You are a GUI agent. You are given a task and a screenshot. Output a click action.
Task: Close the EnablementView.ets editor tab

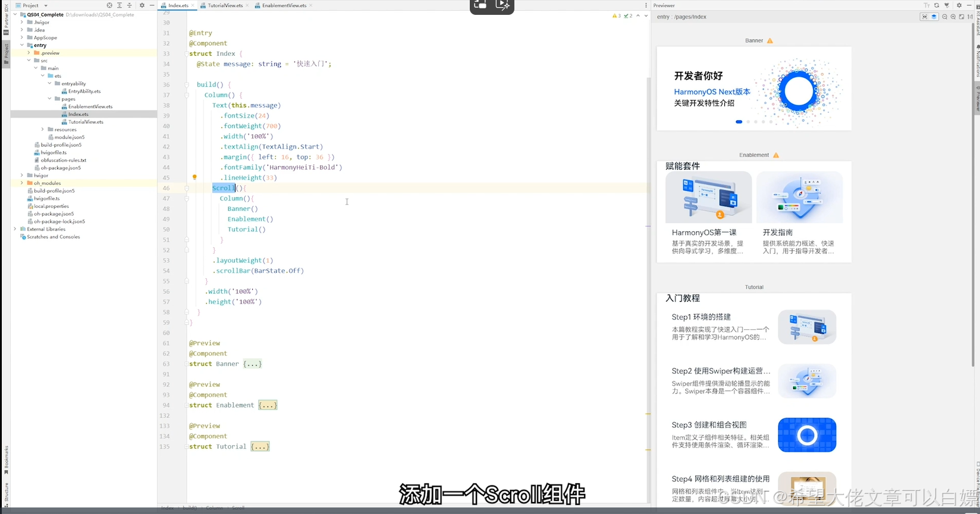[x=311, y=5]
